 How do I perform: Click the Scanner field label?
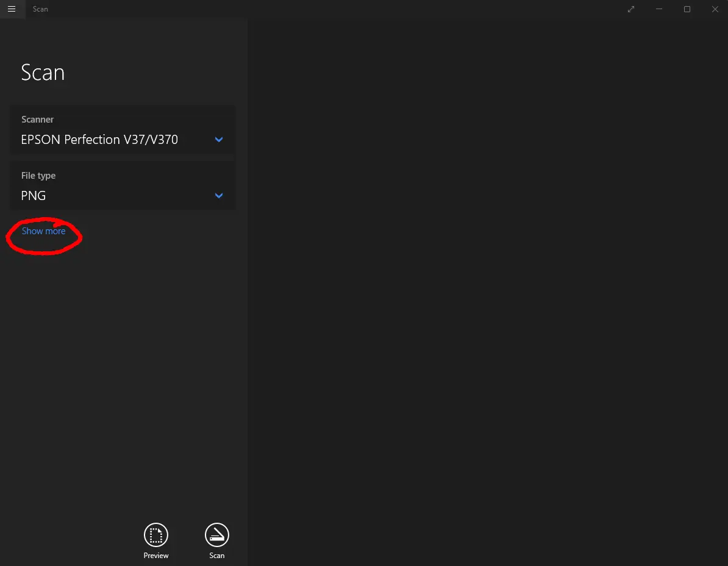pyautogui.click(x=38, y=120)
